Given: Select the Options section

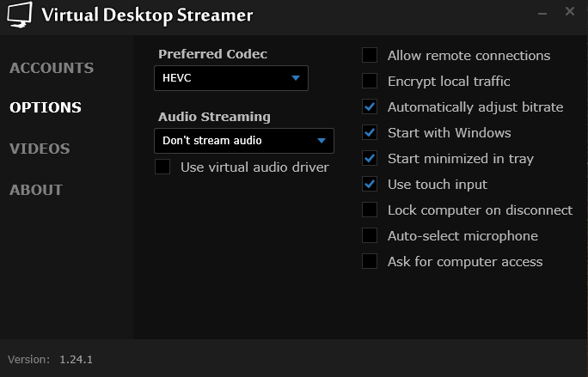Looking at the screenshot, I should tap(46, 108).
